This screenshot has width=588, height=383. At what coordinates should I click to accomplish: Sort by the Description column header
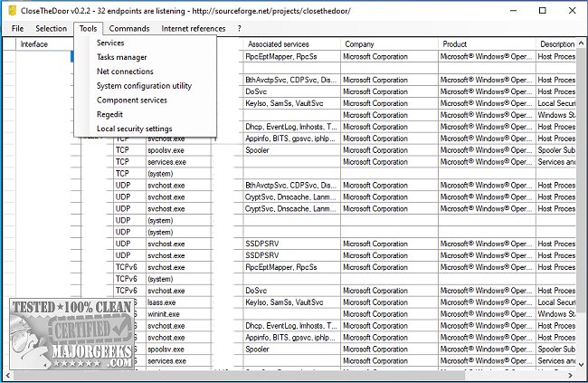pyautogui.click(x=555, y=44)
